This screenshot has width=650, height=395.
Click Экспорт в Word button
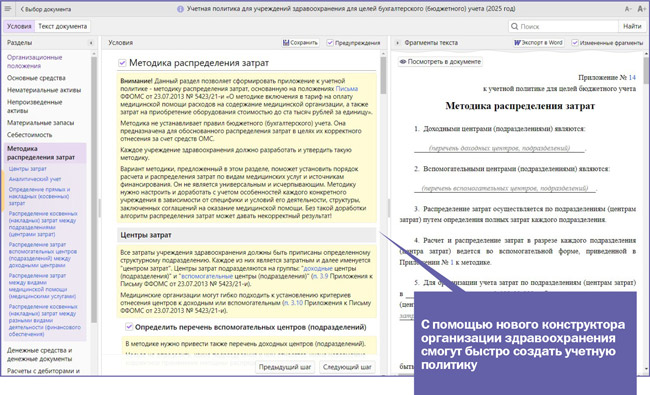click(x=538, y=43)
